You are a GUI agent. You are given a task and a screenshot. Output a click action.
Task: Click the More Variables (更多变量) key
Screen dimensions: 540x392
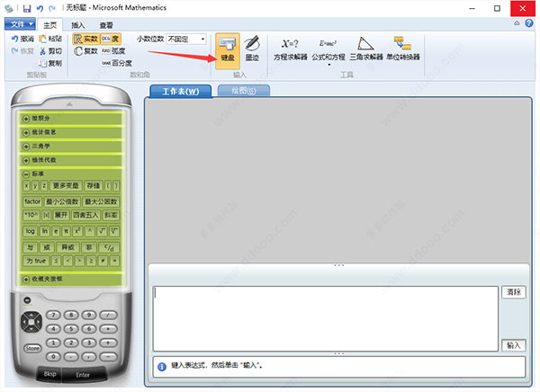(x=66, y=186)
